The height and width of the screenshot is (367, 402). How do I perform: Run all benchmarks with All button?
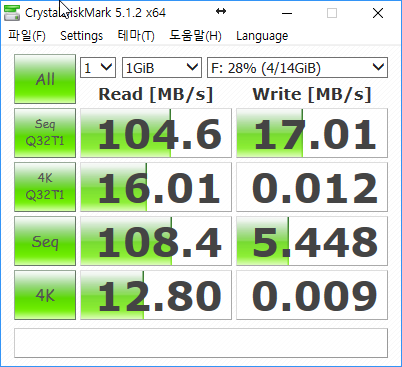click(x=45, y=79)
